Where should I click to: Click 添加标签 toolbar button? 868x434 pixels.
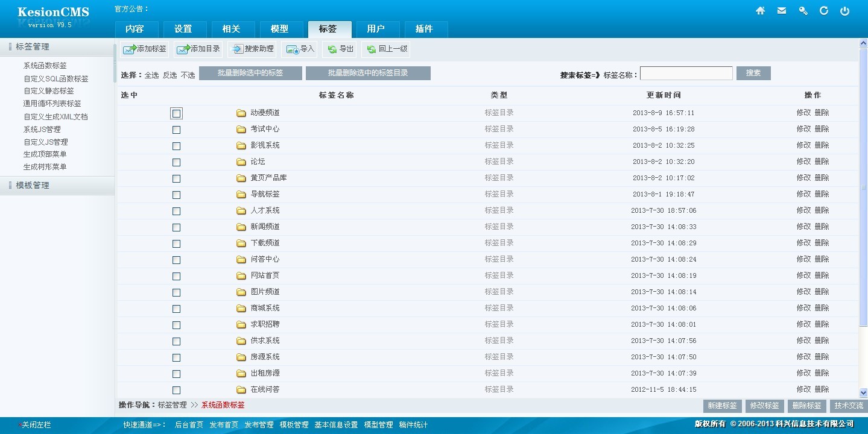pos(145,49)
